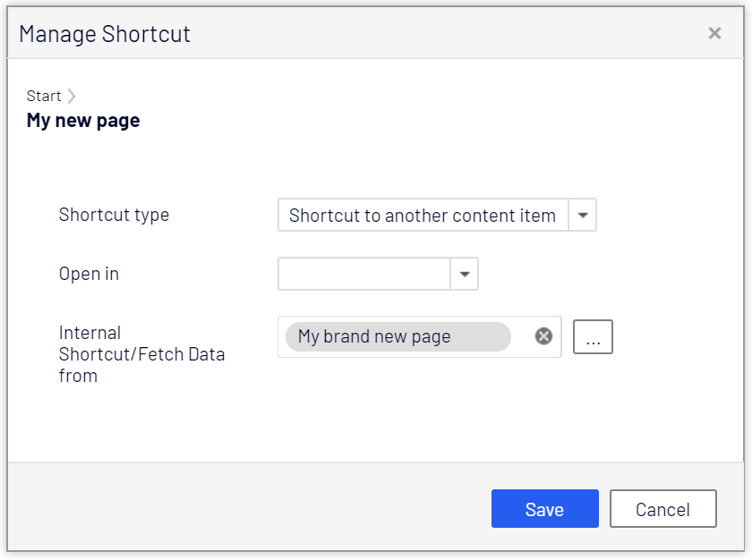Open the content browser with the ellipsis button
Screen dimensions: 752x560
pyautogui.click(x=593, y=337)
